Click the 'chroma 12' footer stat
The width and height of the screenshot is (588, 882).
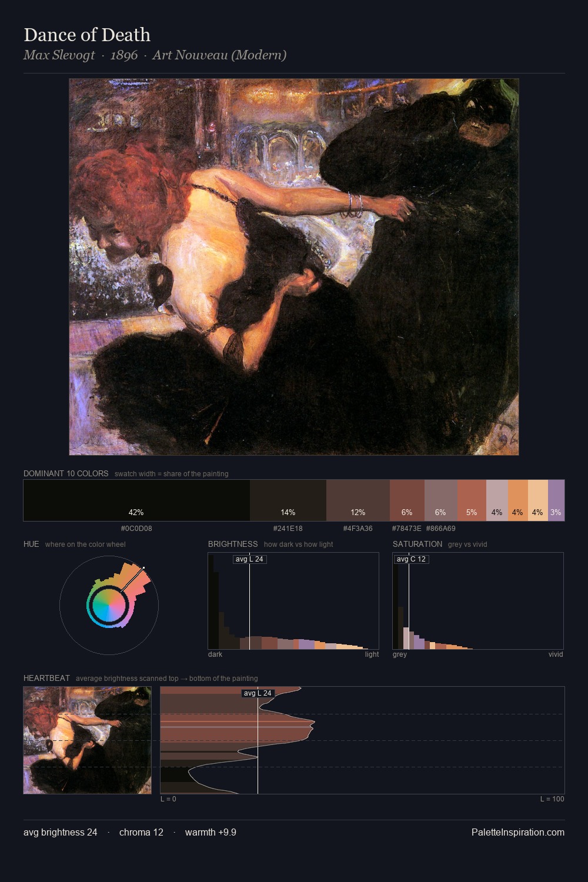coord(141,833)
